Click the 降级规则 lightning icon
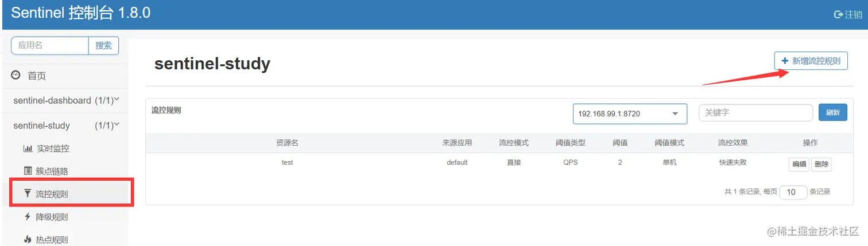This screenshot has width=868, height=246. 28,217
